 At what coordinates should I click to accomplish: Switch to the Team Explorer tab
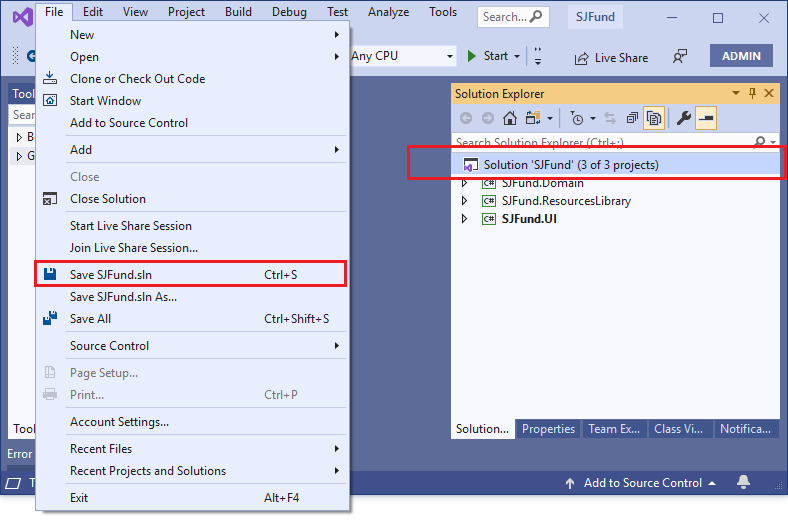click(x=614, y=429)
